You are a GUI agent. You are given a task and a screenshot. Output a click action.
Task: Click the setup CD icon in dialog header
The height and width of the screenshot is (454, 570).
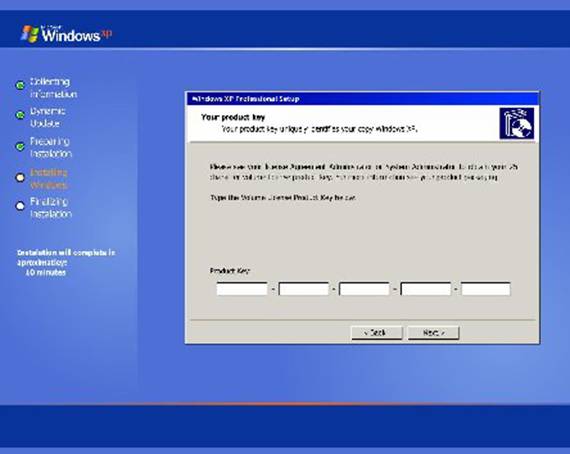point(517,123)
